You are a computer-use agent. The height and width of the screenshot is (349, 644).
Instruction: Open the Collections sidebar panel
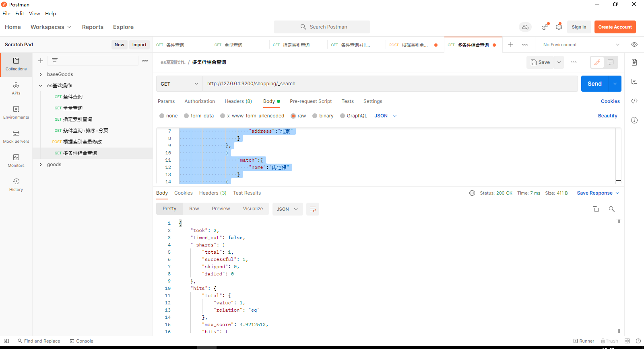coord(16,64)
